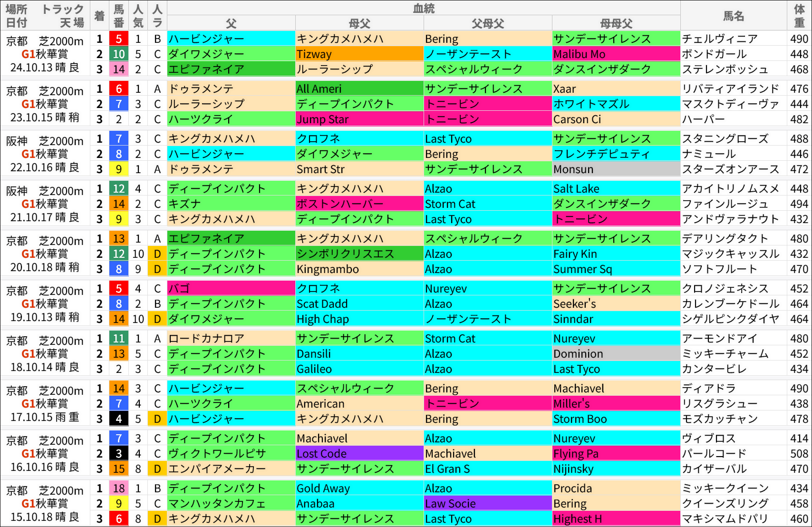Click the Galileo dam-sire cell
This screenshot has width=812, height=527.
click(359, 369)
